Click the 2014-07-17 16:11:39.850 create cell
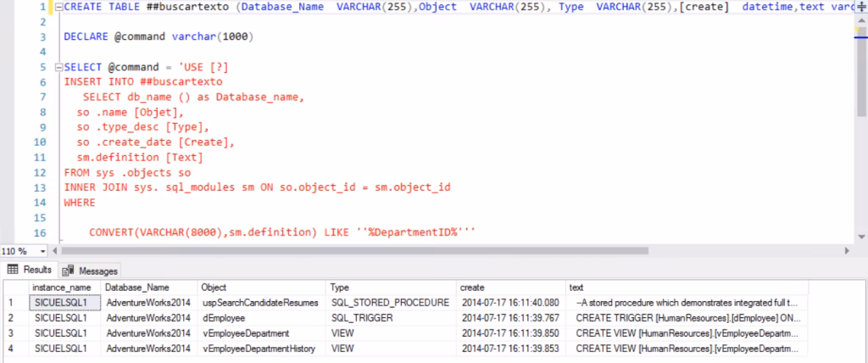 [x=511, y=333]
